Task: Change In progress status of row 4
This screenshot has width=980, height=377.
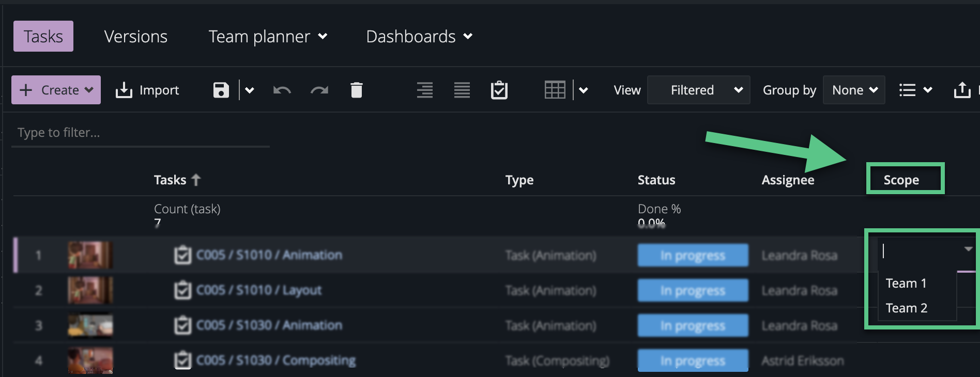Action: pos(693,360)
